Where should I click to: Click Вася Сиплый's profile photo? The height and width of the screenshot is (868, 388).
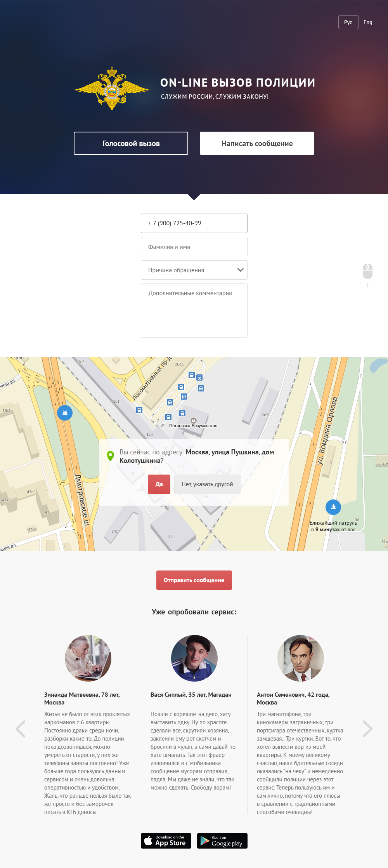click(x=194, y=658)
